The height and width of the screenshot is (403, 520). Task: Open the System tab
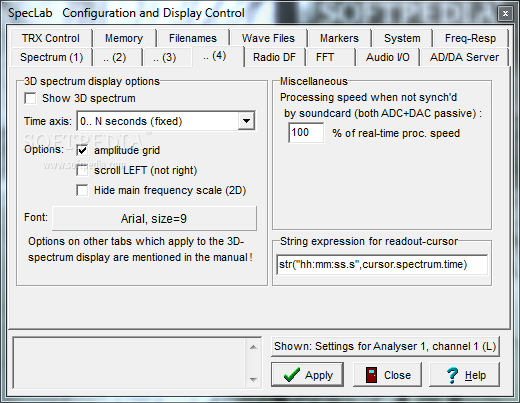click(402, 38)
